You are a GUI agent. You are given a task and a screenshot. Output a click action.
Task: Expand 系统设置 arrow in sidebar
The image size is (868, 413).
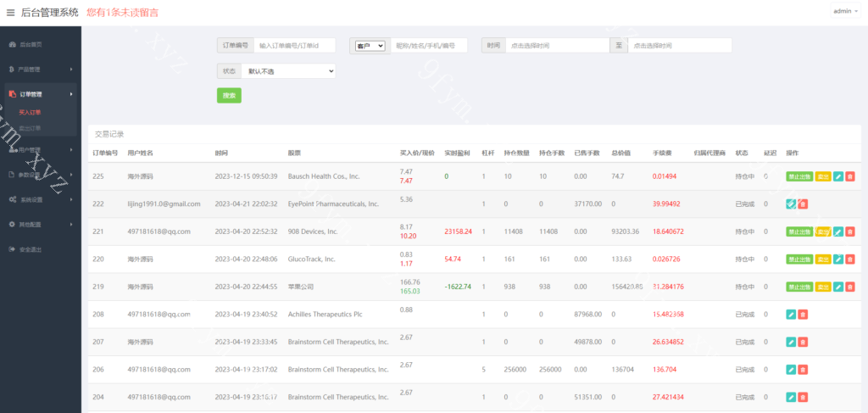tap(71, 199)
